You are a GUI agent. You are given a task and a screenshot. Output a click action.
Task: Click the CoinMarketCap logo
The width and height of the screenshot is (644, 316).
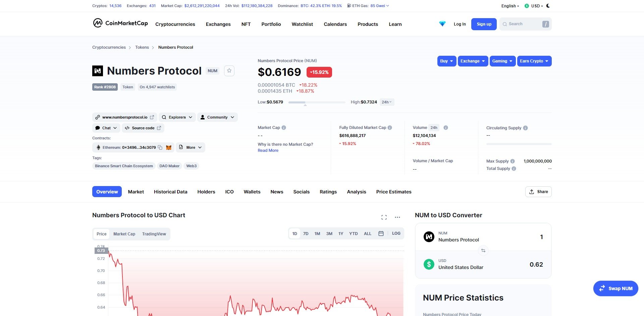pos(120,23)
